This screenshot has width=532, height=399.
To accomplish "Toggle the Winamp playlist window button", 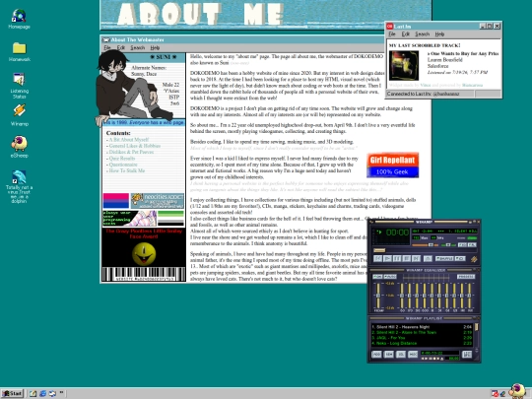I will click(472, 244).
